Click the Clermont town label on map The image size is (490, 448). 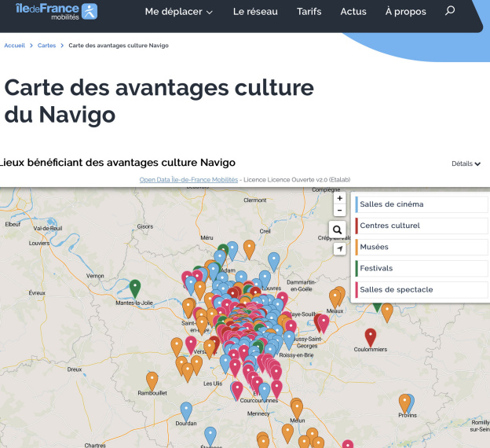click(255, 200)
